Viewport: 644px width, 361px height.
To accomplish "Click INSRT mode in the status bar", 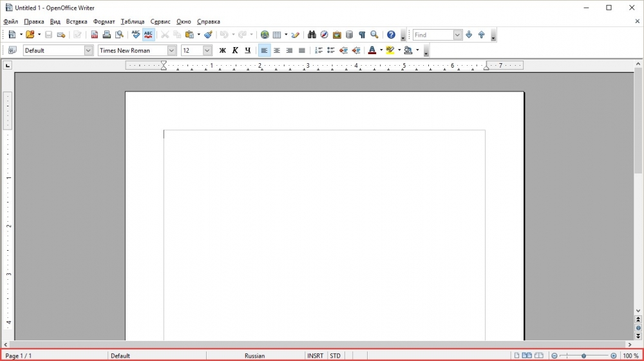I will [x=315, y=356].
